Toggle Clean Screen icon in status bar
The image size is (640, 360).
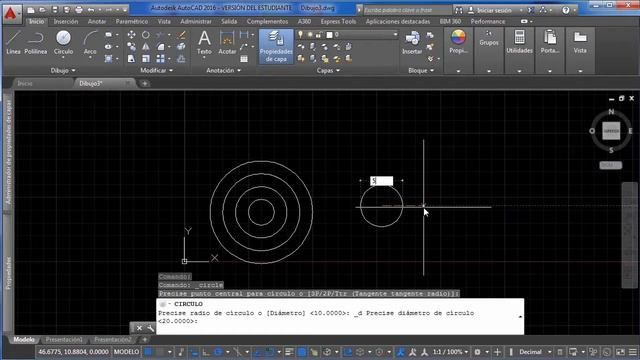tap(620, 352)
